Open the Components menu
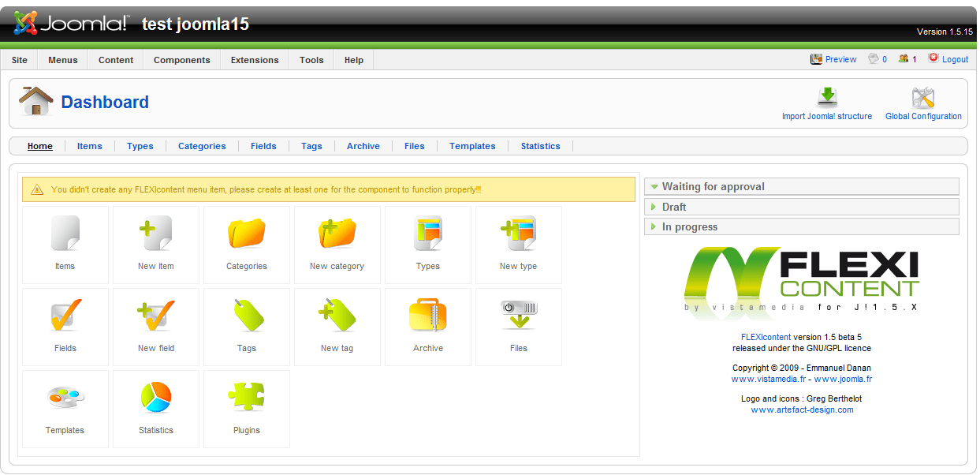This screenshot has width=980, height=475. (x=182, y=60)
